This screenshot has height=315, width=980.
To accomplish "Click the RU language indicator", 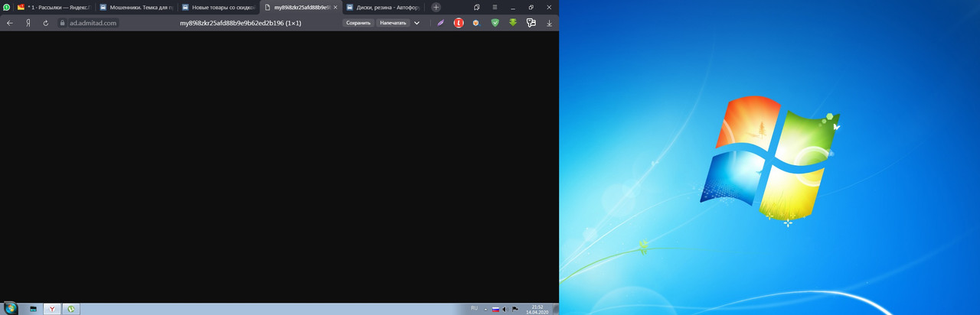I will click(x=474, y=308).
